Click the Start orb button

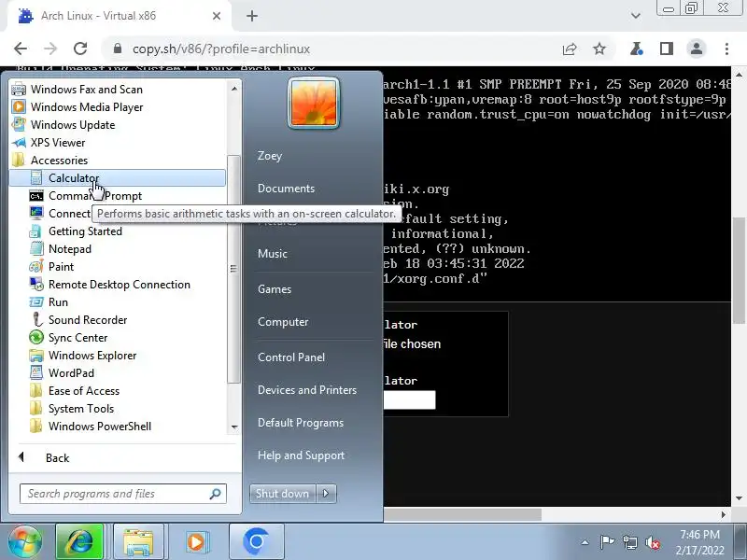pos(25,542)
